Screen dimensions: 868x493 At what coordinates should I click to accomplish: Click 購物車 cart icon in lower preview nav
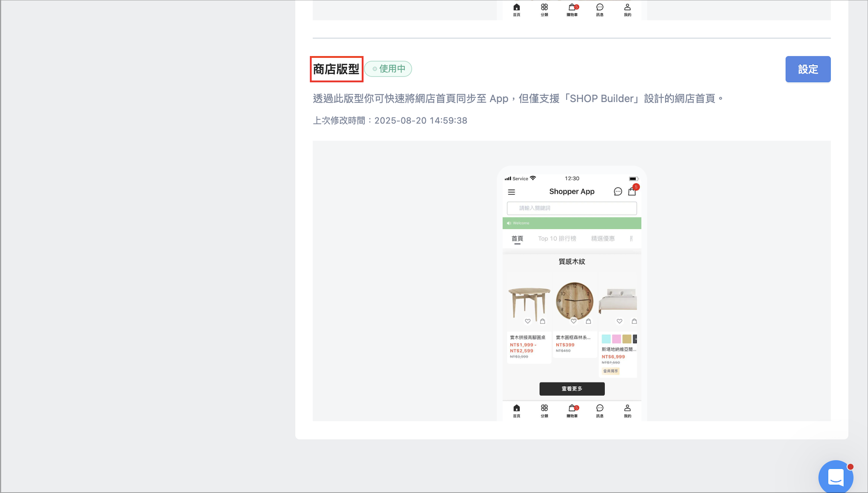click(572, 411)
